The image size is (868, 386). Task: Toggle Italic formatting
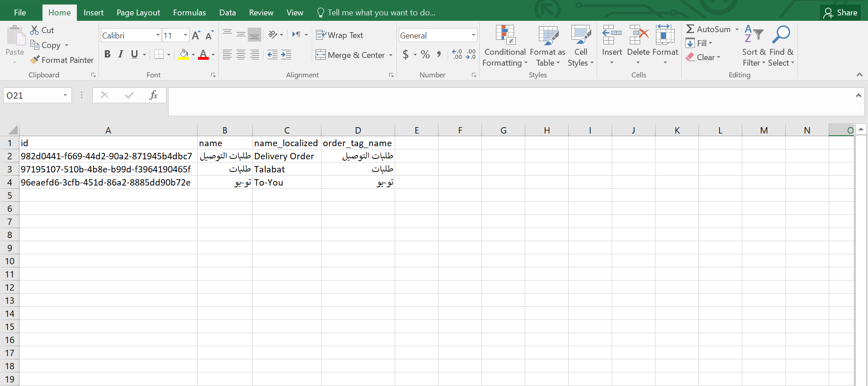121,54
